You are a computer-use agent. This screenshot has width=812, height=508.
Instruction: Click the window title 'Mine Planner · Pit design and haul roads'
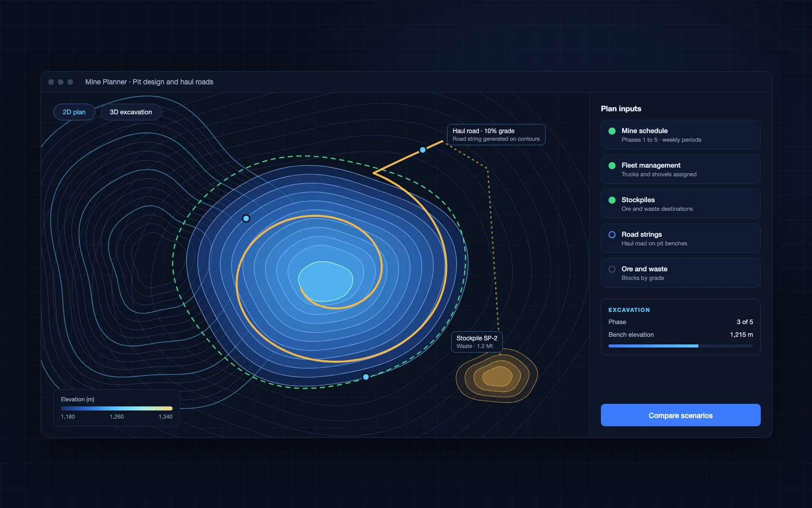point(149,82)
